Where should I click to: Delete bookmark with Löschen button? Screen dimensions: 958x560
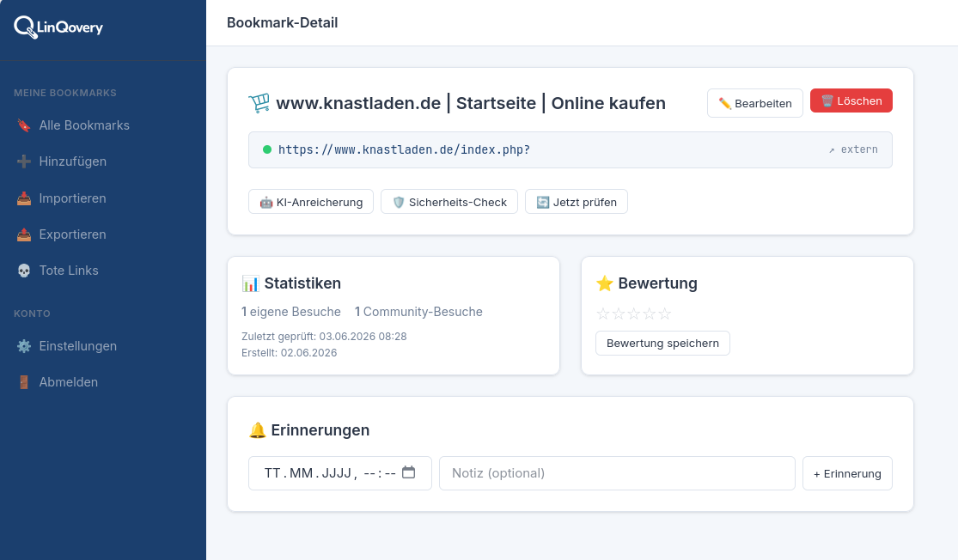click(x=851, y=100)
